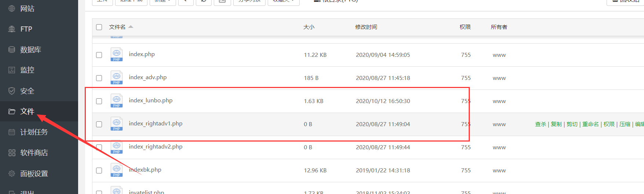This screenshot has height=194, width=644.
Task: Tick the select-all checkbox in header
Action: coord(99,27)
